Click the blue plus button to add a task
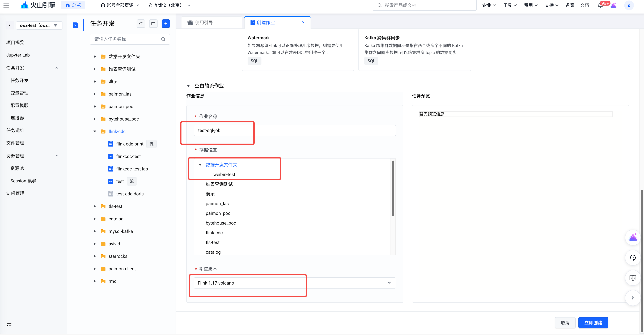This screenshot has height=335, width=644. (166, 23)
